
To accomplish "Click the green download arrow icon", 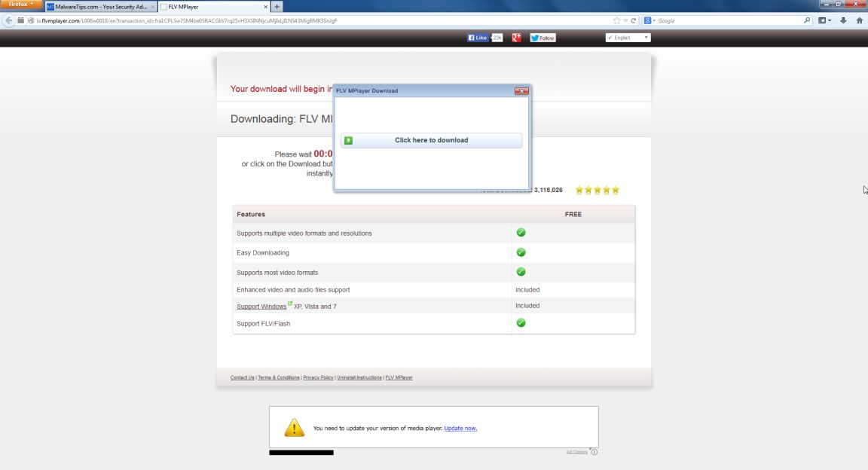I will coord(348,140).
